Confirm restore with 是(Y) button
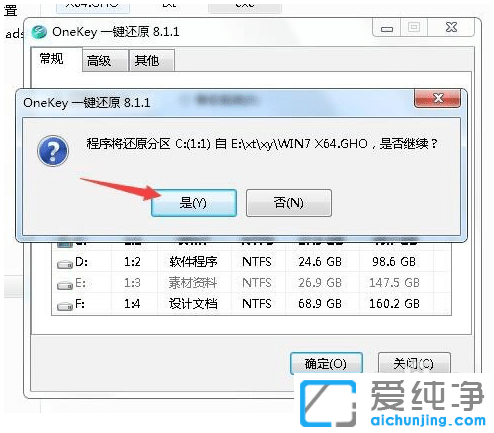The width and height of the screenshot is (494, 433). tap(194, 203)
